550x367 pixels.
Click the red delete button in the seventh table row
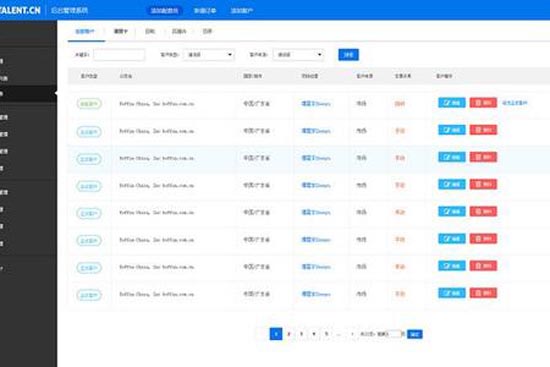pos(483,266)
